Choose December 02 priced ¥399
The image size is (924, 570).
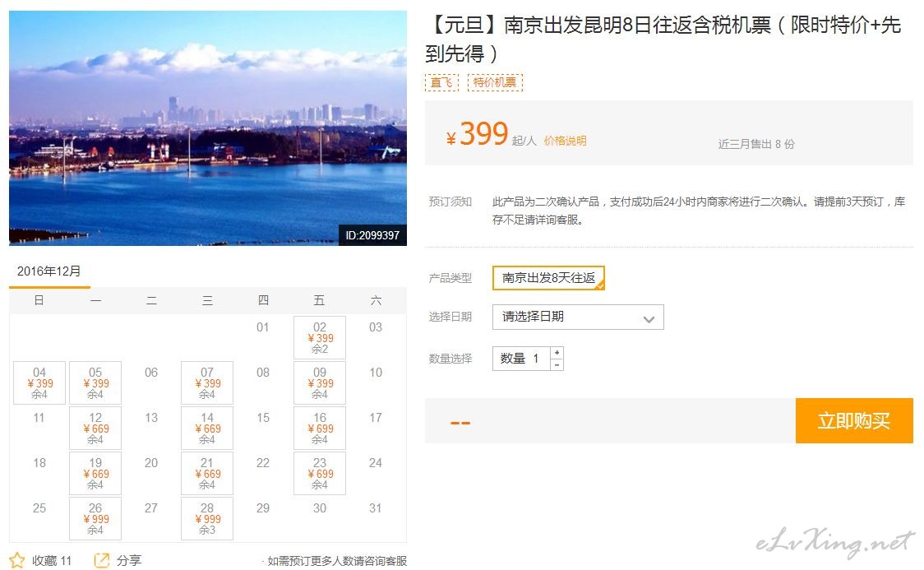pos(320,338)
